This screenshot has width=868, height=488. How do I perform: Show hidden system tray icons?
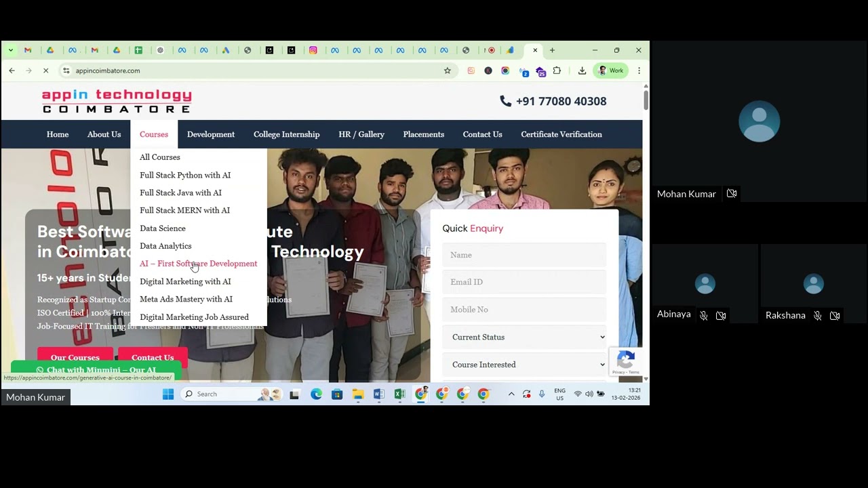click(511, 394)
